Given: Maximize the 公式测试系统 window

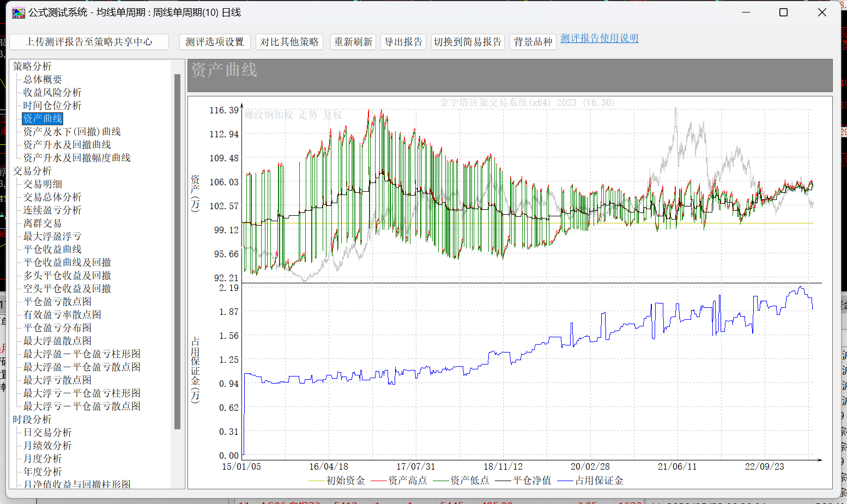Looking at the screenshot, I should pos(783,12).
